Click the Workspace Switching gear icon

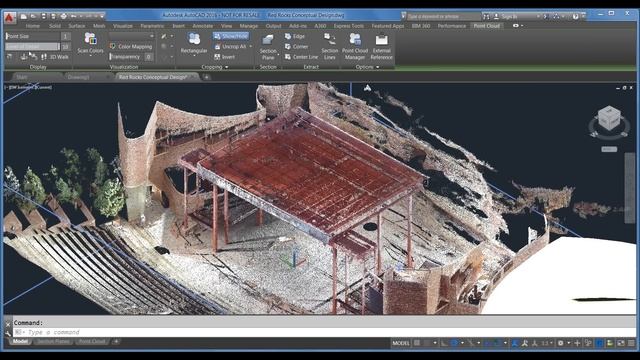point(561,343)
